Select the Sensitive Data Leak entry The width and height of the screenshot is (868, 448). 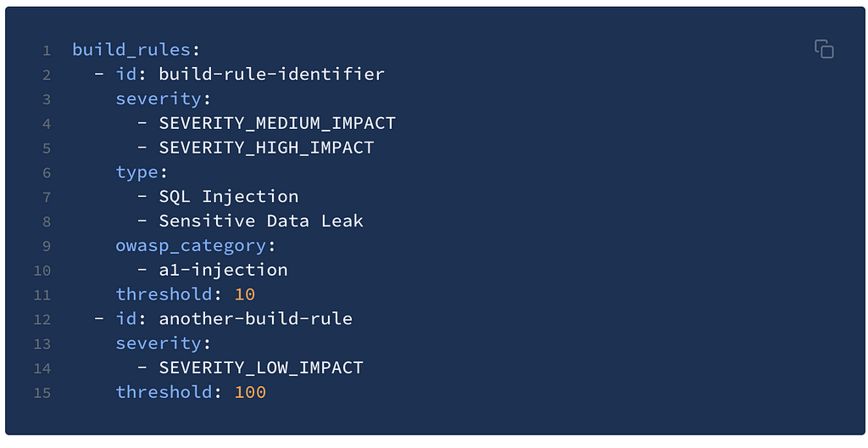pos(261,221)
